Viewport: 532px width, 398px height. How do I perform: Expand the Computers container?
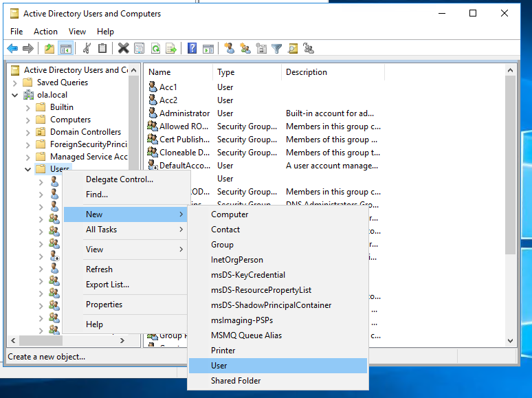[28, 120]
